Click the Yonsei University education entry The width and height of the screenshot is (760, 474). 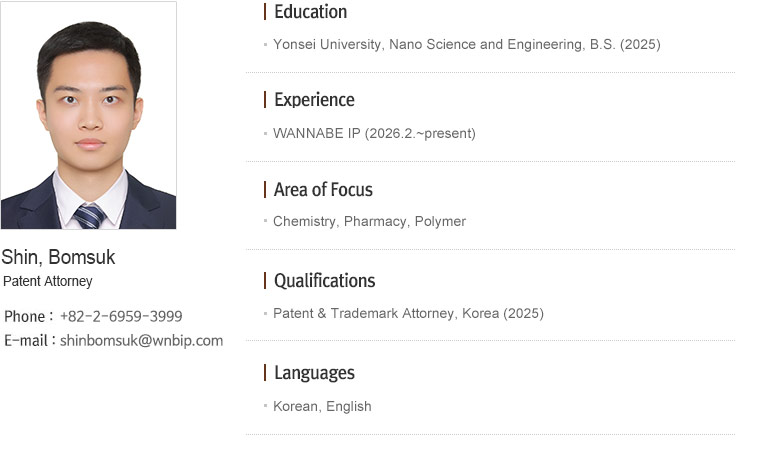pyautogui.click(x=466, y=44)
